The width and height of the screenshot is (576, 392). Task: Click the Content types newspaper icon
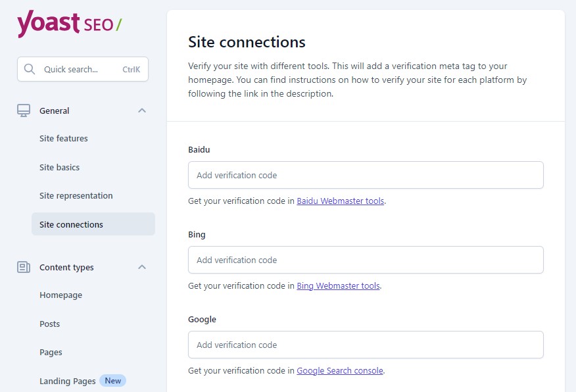tap(24, 267)
